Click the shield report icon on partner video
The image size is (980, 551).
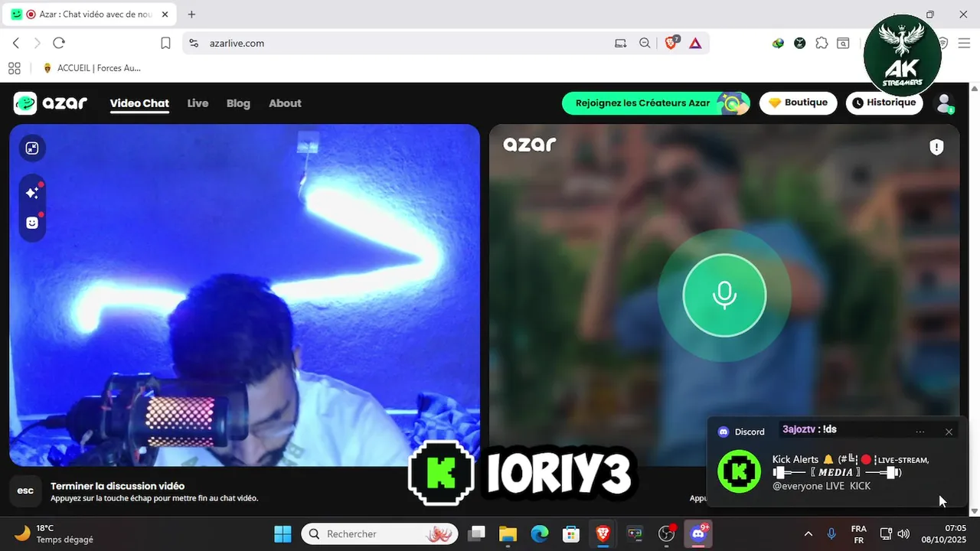[936, 147]
